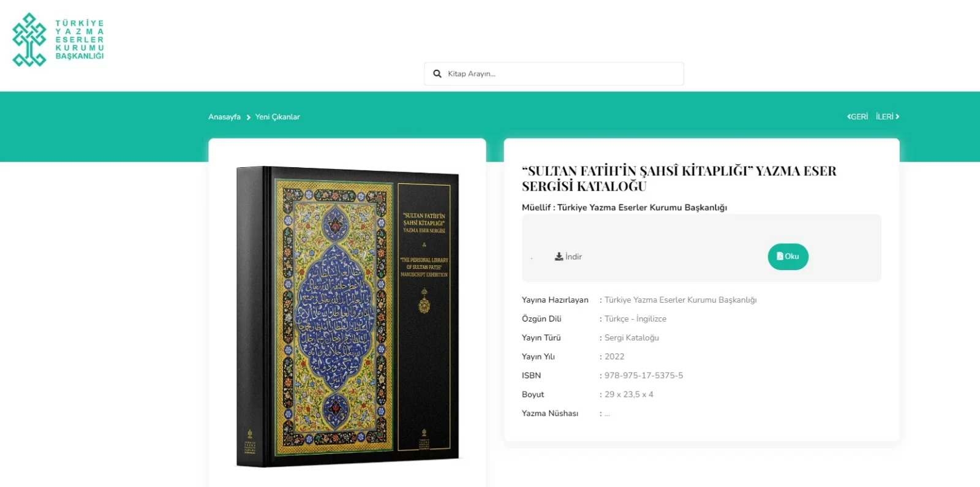
Task: Open the Yeni Çıkanlar breadcrumb
Action: click(277, 116)
